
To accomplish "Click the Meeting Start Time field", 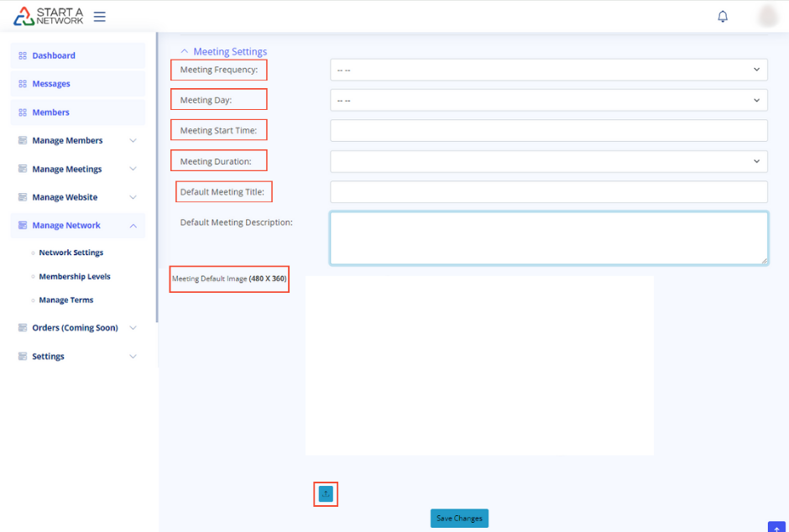I will coord(548,130).
